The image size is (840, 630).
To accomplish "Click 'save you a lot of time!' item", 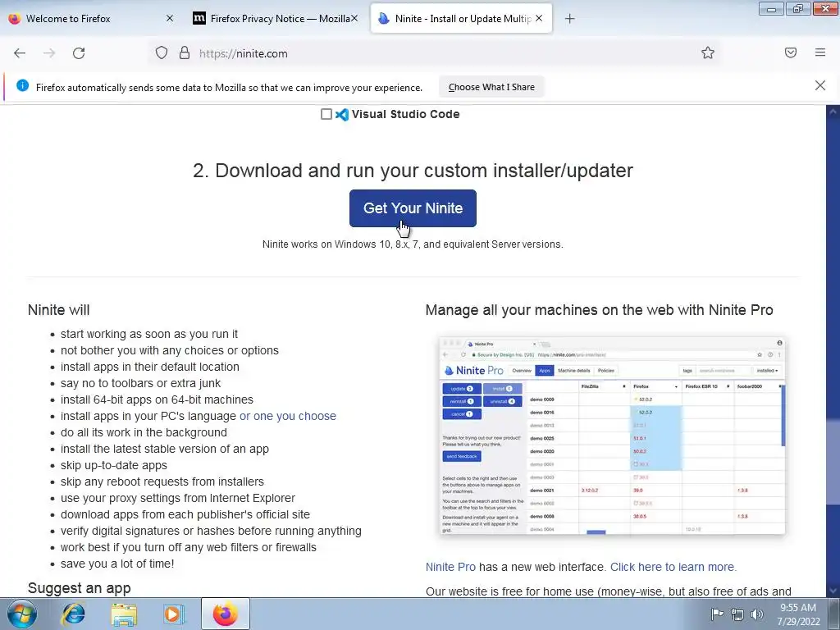I will 117,564.
